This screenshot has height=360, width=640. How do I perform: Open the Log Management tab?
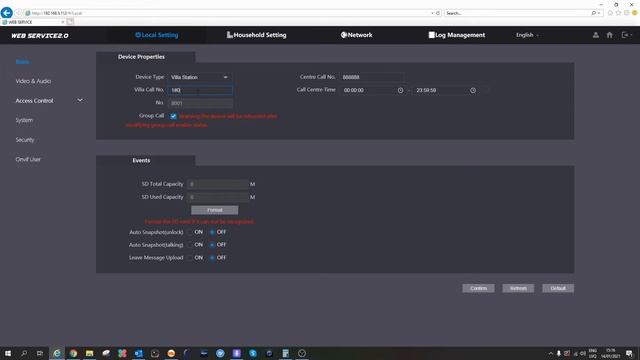pyautogui.click(x=457, y=35)
